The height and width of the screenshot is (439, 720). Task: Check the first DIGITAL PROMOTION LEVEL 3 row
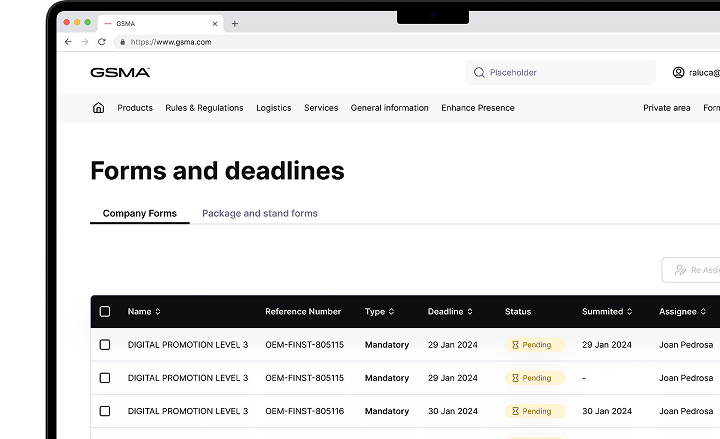(x=105, y=345)
